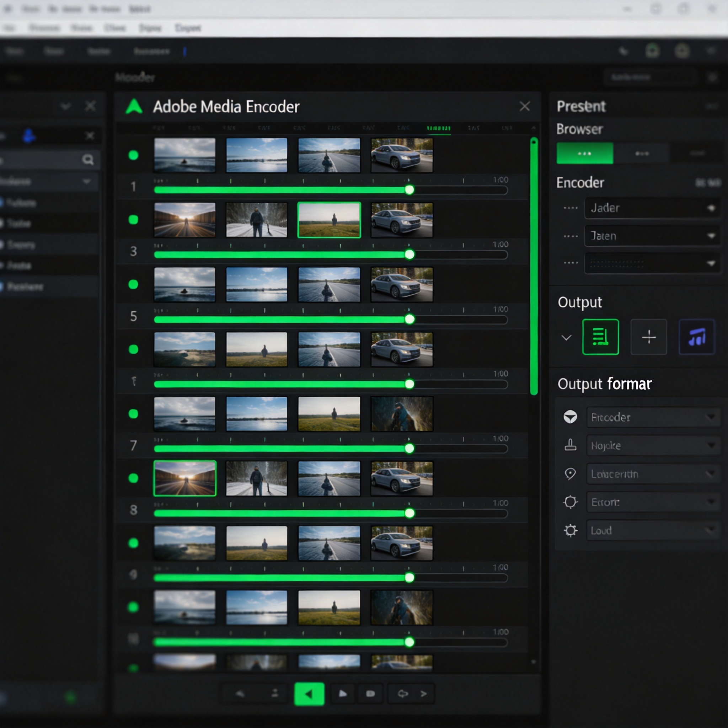Click the plus icon under Output

pos(648,337)
